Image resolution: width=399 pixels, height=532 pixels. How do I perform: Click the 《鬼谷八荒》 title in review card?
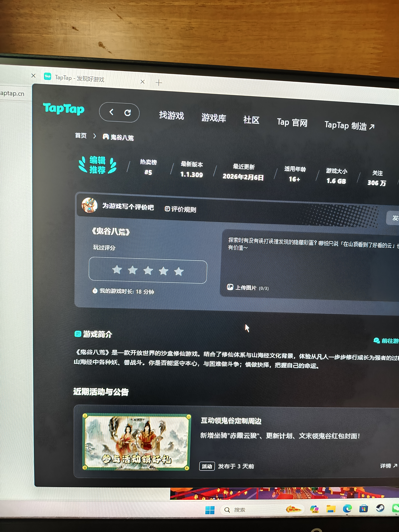111,231
